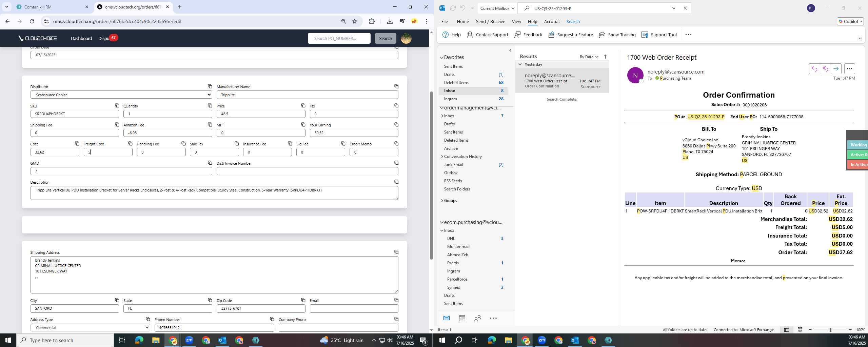Click Suggest a Feature button
The width and height of the screenshot is (868, 347).
pyautogui.click(x=571, y=35)
